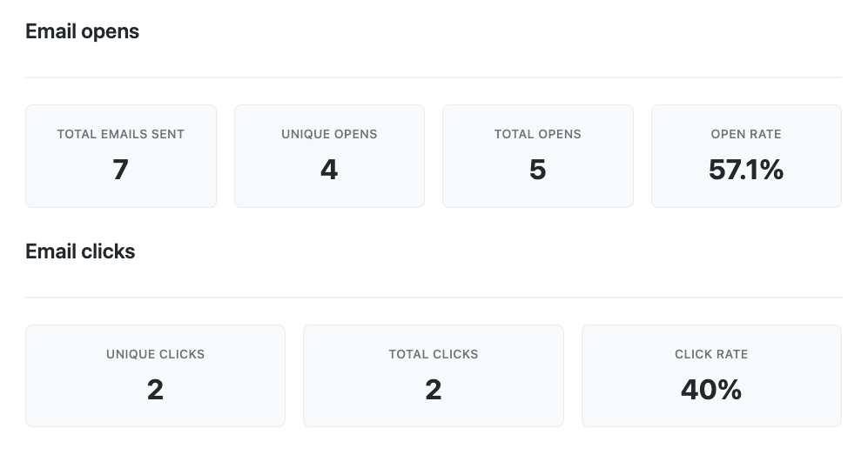
Task: Click empty space right of Email clicks heading
Action: click(x=488, y=251)
